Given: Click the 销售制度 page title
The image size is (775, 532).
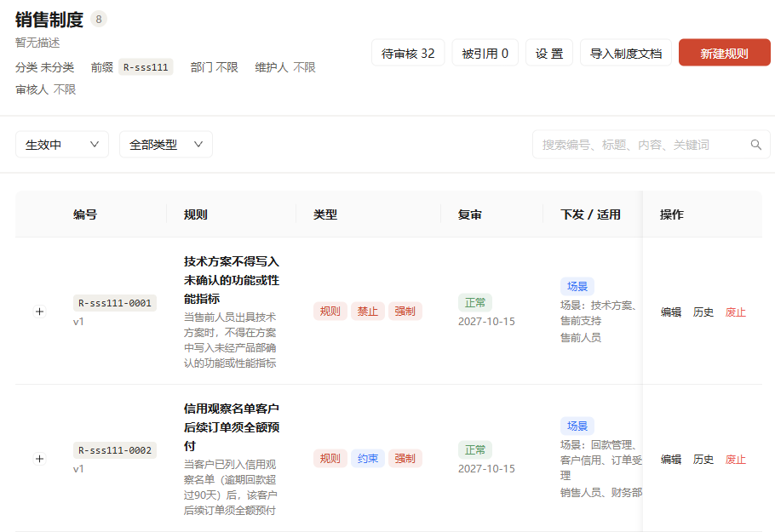Looking at the screenshot, I should 49,20.
